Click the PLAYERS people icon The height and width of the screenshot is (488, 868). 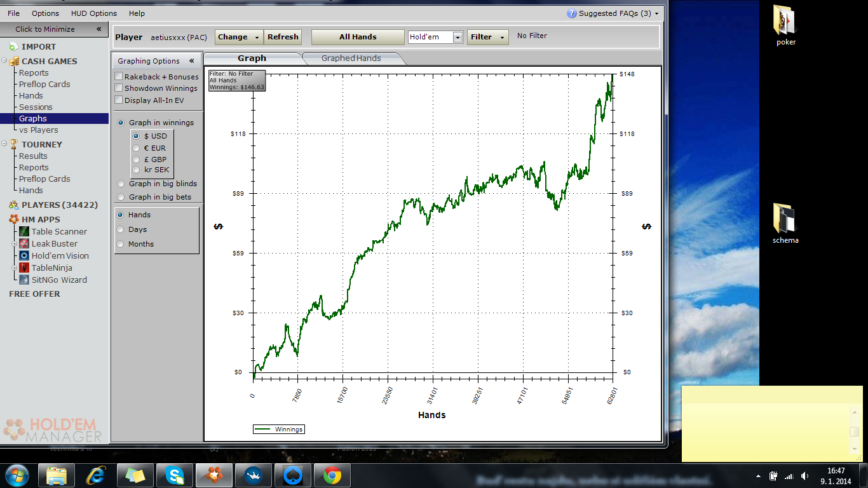pos(14,205)
